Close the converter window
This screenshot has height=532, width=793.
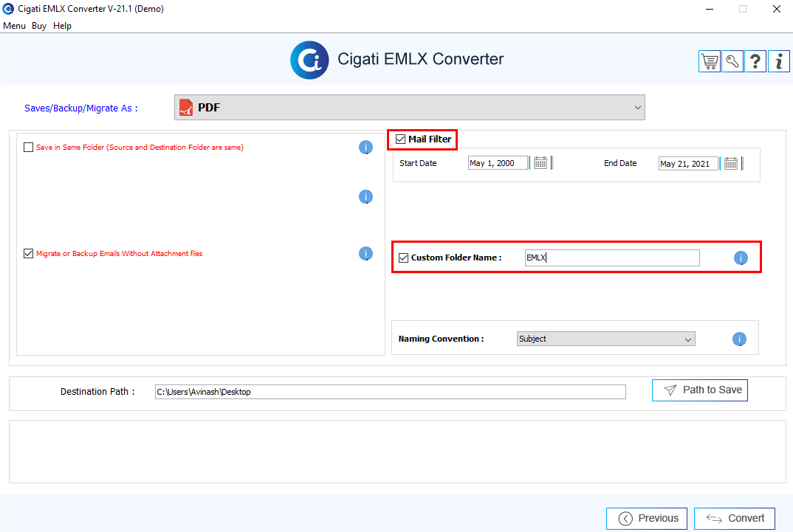[777, 9]
